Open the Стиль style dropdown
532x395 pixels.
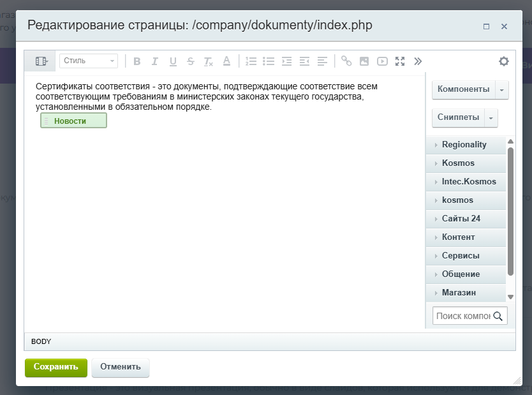coord(89,61)
